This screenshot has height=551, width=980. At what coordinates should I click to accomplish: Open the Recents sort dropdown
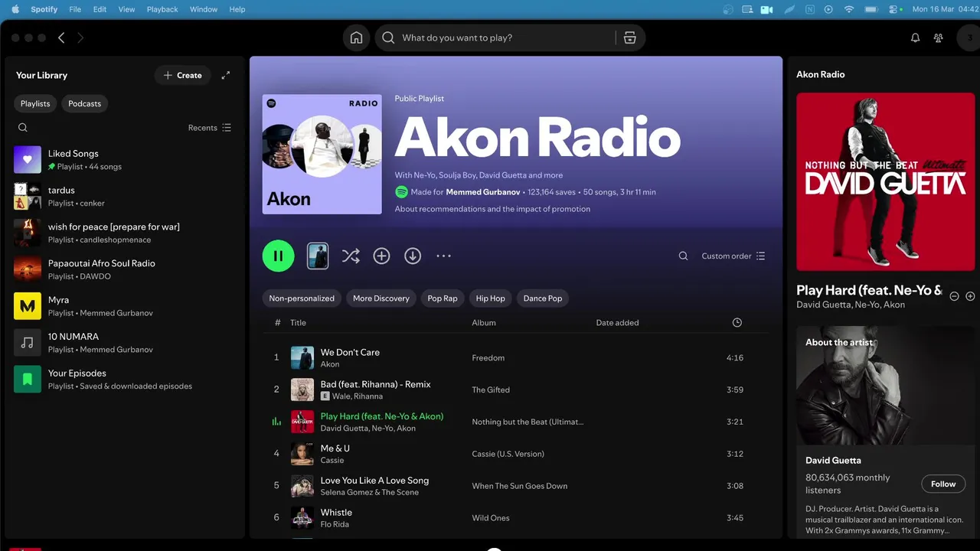(x=209, y=128)
